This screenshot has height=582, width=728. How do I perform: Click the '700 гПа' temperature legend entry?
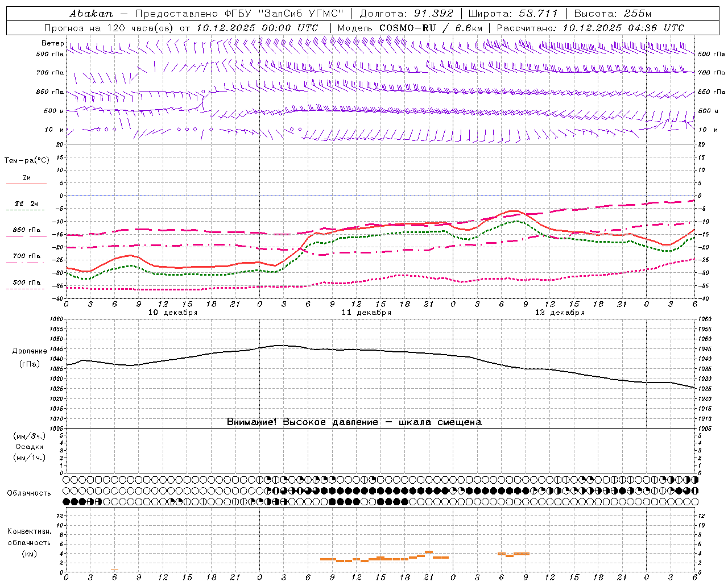click(x=27, y=256)
